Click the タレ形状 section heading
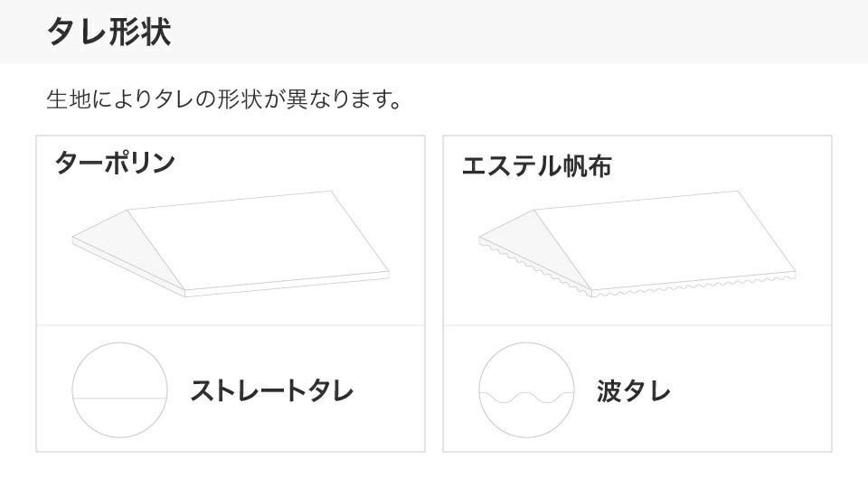Screen dimensions: 868x497 click(109, 31)
